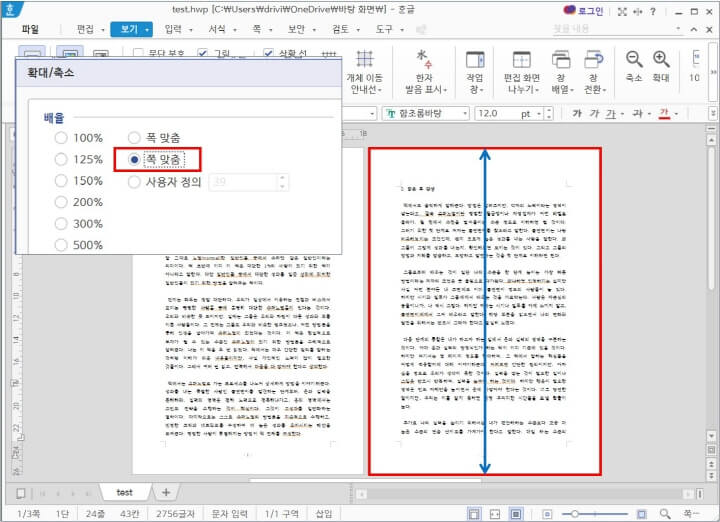
Task: Select the 쪽 맞춤 radio option
Action: point(134,159)
